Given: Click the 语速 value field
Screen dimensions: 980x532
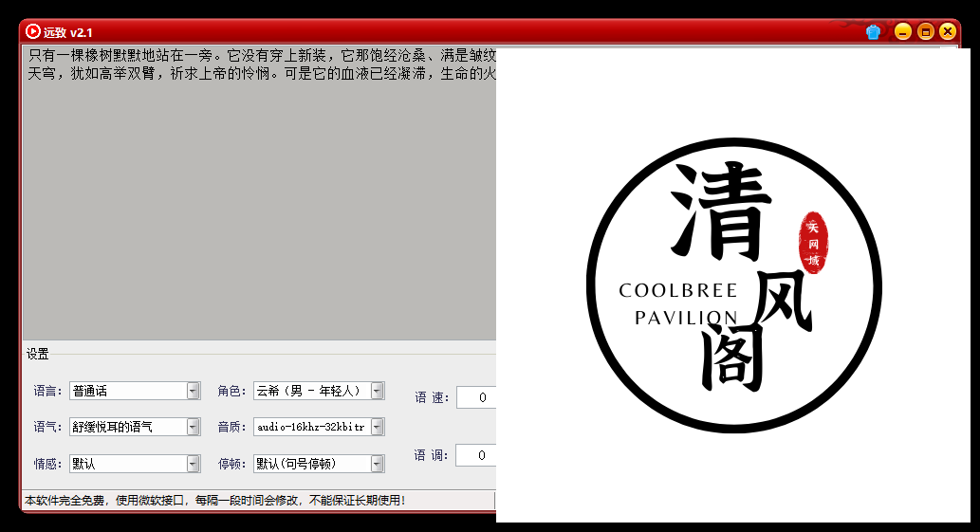Looking at the screenshot, I should pyautogui.click(x=477, y=397).
